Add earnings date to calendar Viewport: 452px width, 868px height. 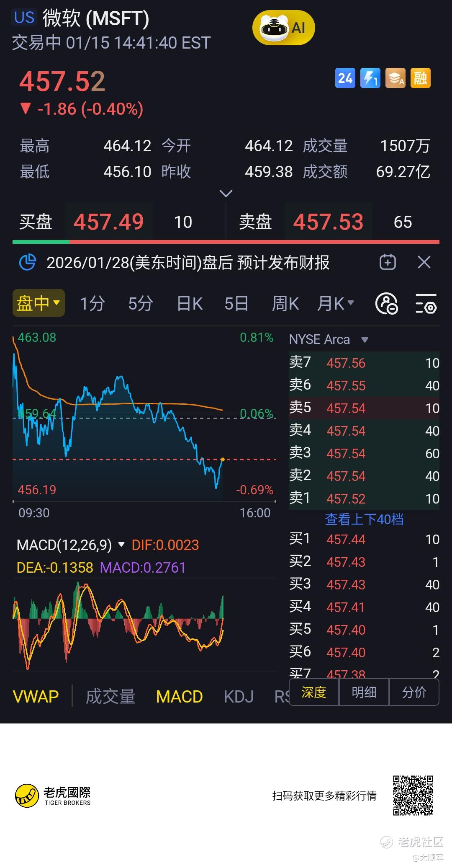coord(388,262)
